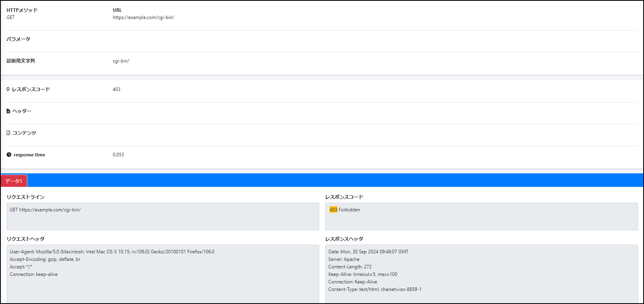Click the Content-Type: text/html line

[375, 289]
